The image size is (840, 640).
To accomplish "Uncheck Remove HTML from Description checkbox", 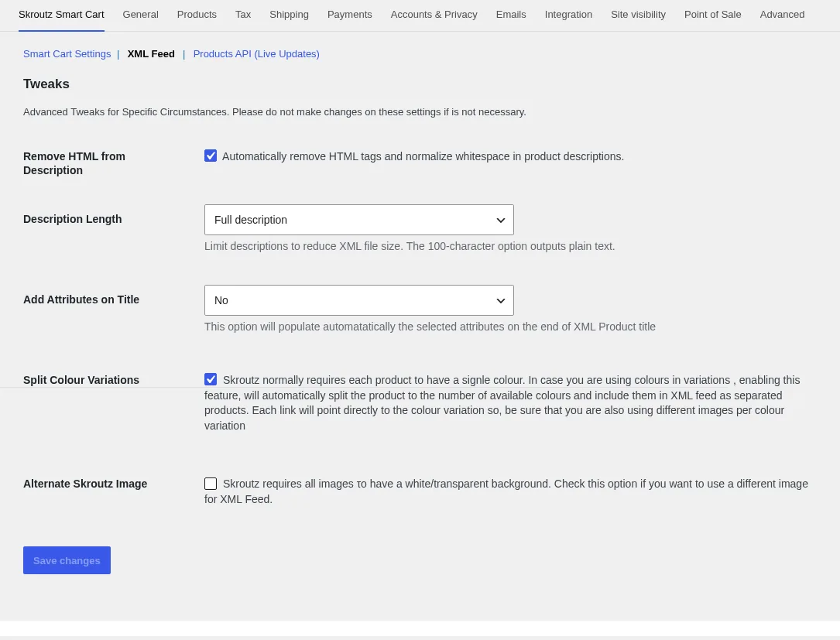I will (x=211, y=156).
